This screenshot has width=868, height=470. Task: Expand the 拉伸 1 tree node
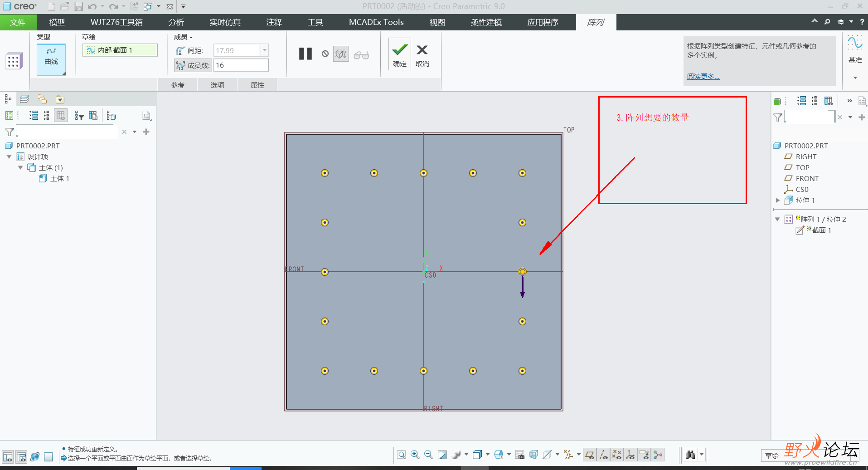(778, 201)
